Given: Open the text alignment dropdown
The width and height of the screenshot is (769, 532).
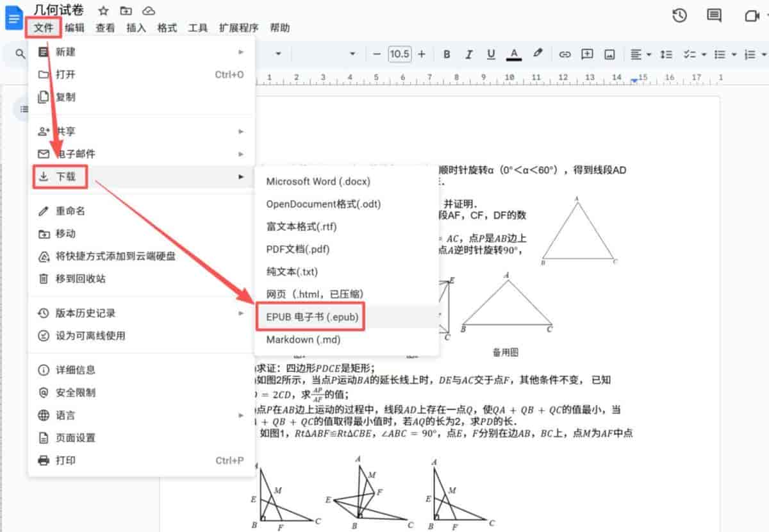Looking at the screenshot, I should [x=641, y=54].
